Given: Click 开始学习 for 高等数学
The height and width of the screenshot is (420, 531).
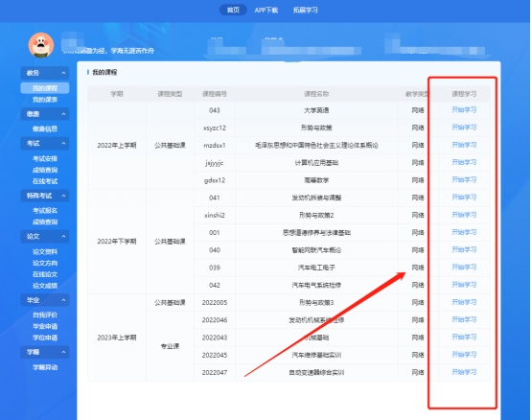Looking at the screenshot, I should point(464,180).
